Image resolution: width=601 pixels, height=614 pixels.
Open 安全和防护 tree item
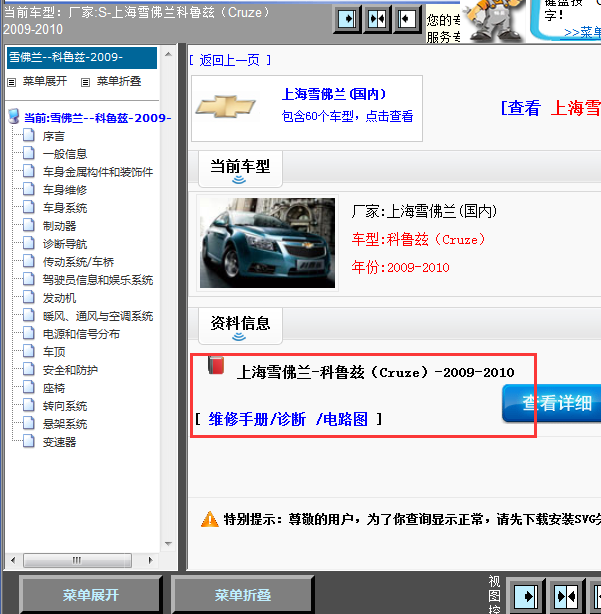pos(70,370)
